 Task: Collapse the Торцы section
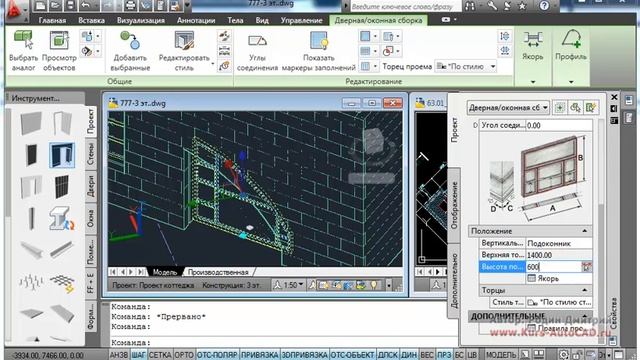pyautogui.click(x=584, y=290)
